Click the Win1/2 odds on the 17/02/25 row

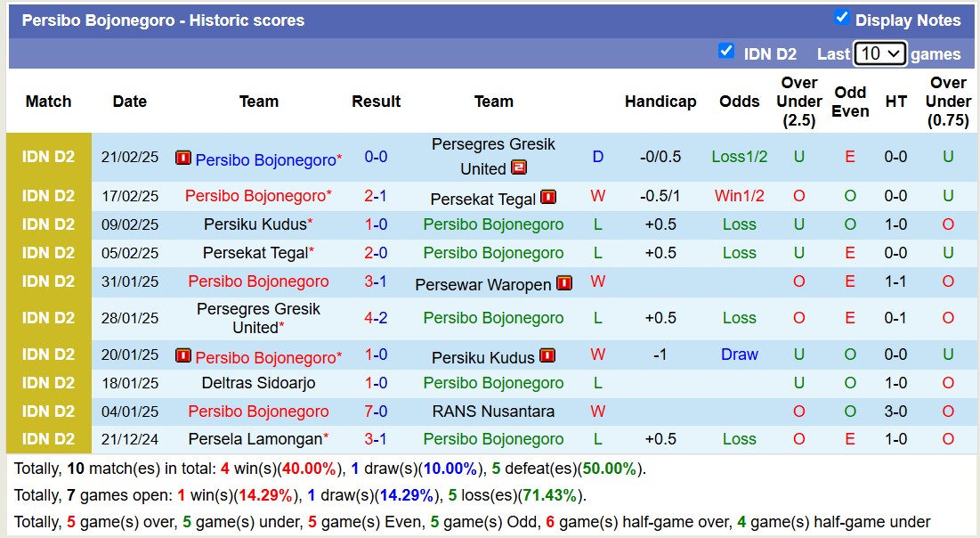(739, 197)
